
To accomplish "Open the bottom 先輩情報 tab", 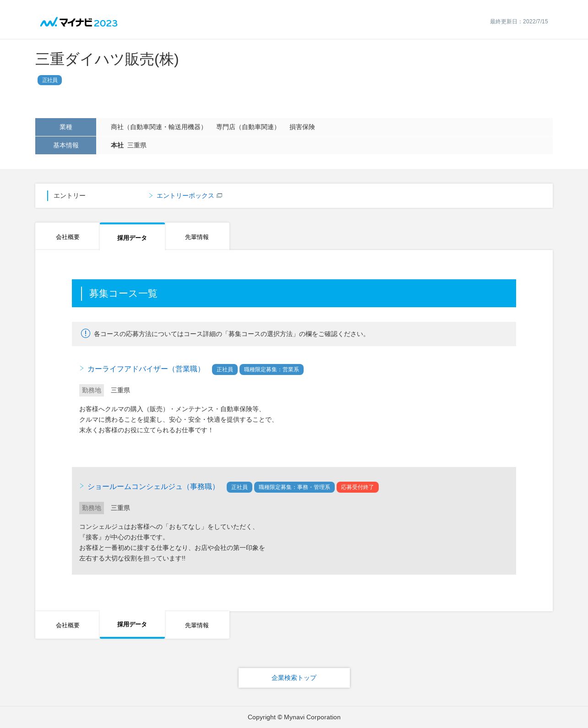I will click(197, 625).
